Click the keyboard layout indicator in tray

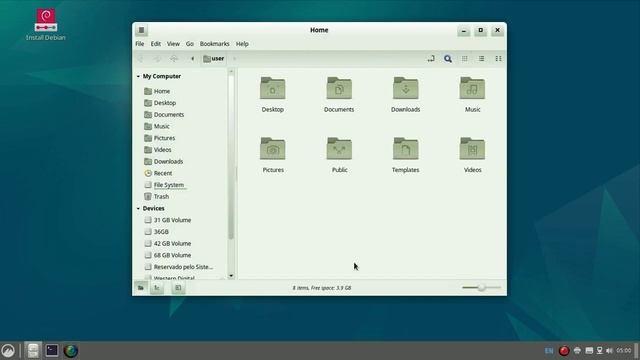tap(549, 351)
